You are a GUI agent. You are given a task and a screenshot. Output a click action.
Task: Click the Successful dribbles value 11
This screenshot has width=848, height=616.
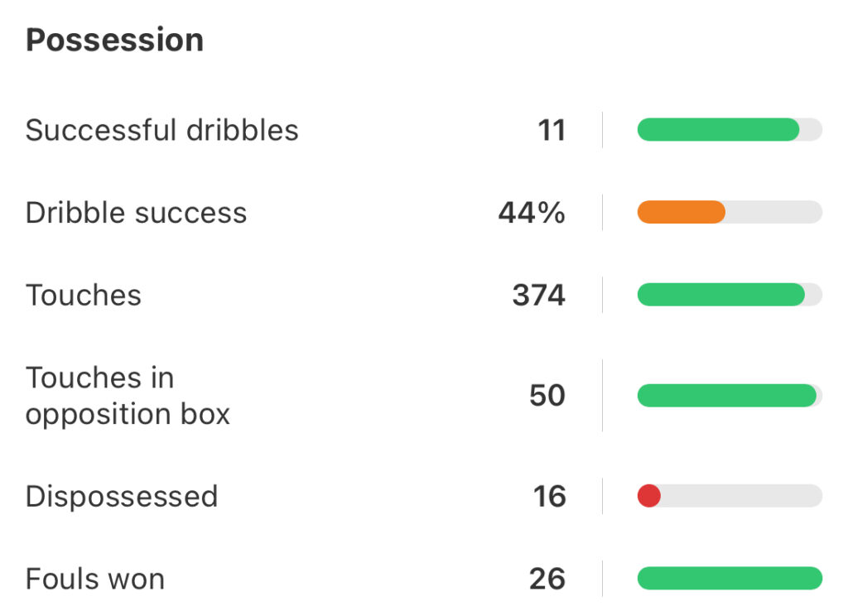pos(552,130)
